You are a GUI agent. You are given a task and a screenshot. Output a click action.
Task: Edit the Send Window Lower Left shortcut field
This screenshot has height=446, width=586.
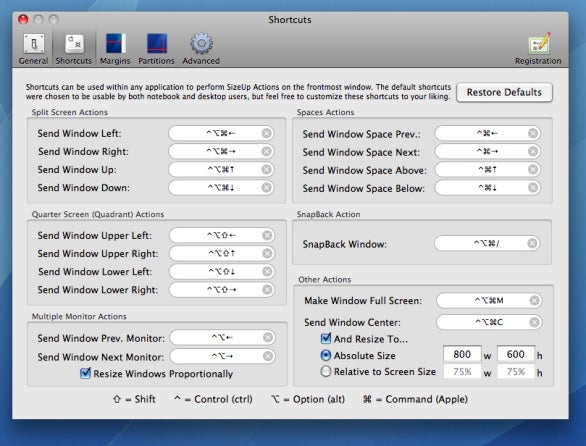pyautogui.click(x=222, y=271)
